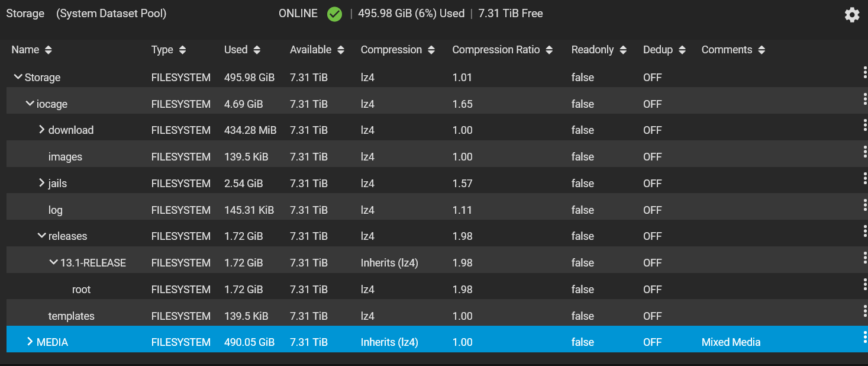The image size is (868, 366).
Task: Open the three-dot menu for templates row
Action: click(x=864, y=312)
